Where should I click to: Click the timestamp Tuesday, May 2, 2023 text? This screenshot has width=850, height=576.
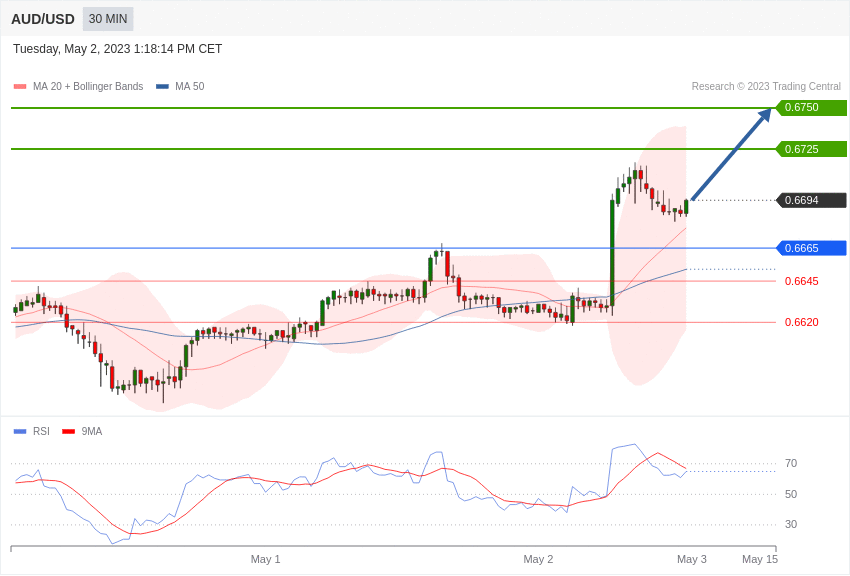[118, 49]
